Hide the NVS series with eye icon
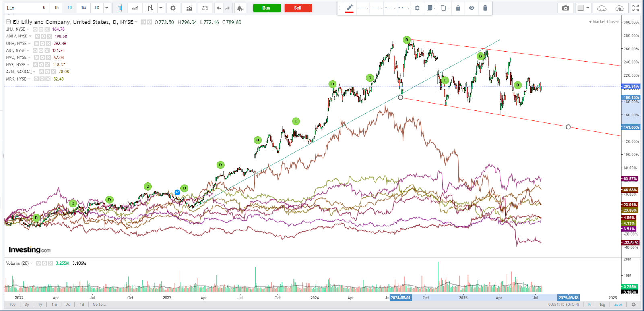Image resolution: width=644 pixels, height=311 pixels. pyautogui.click(x=35, y=65)
